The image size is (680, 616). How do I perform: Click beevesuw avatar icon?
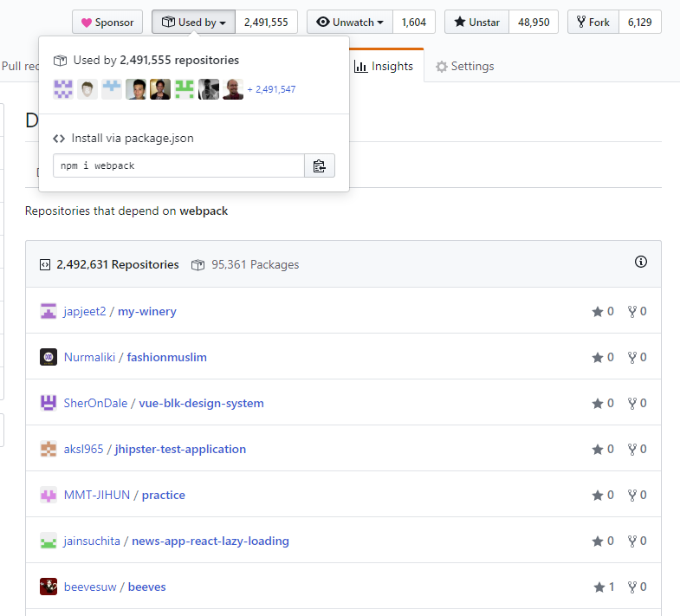pos(49,587)
